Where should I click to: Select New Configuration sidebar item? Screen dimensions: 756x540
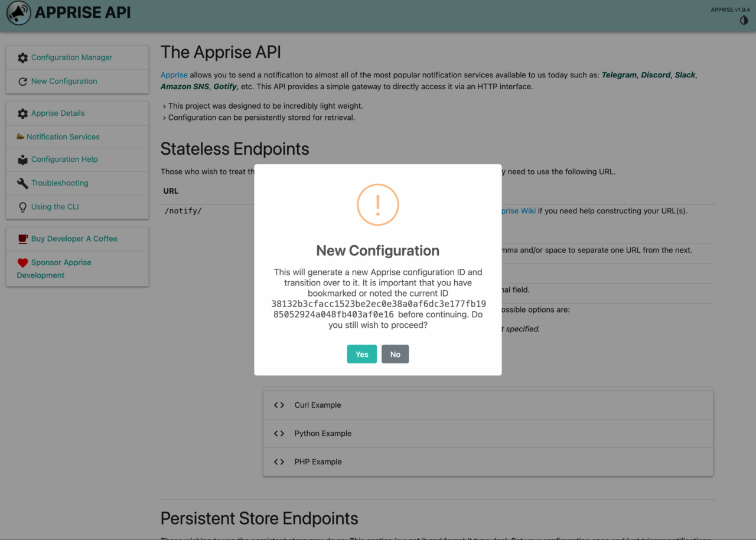pyautogui.click(x=77, y=82)
